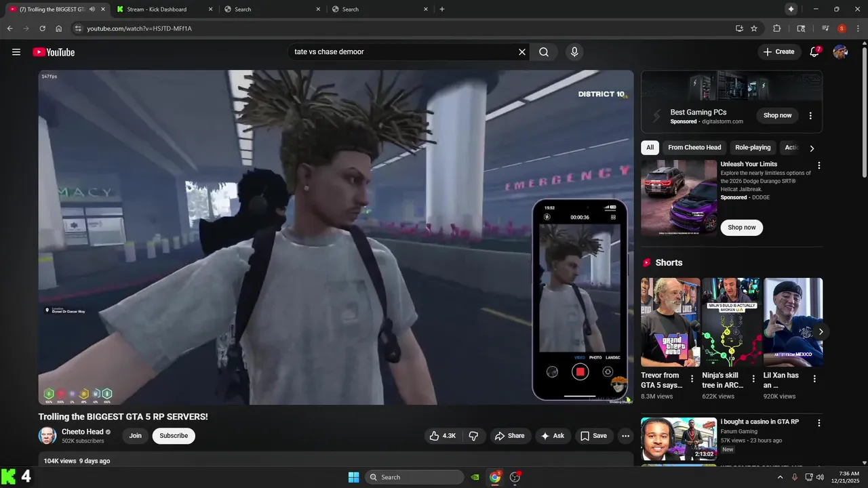The height and width of the screenshot is (488, 868).
Task: Click the taskbar microphone tray icon
Action: (795, 477)
